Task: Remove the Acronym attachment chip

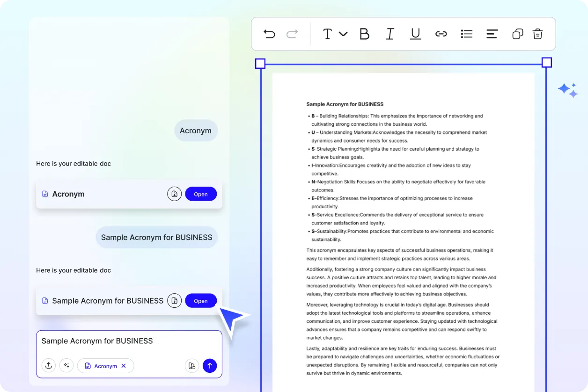Action: point(124,366)
